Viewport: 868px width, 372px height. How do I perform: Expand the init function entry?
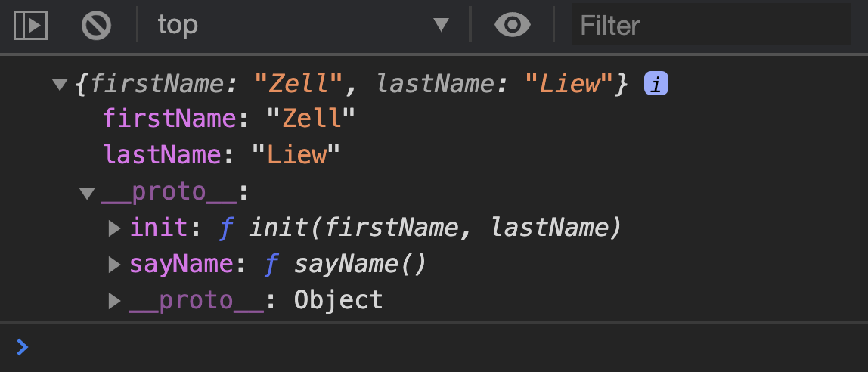[x=115, y=228]
